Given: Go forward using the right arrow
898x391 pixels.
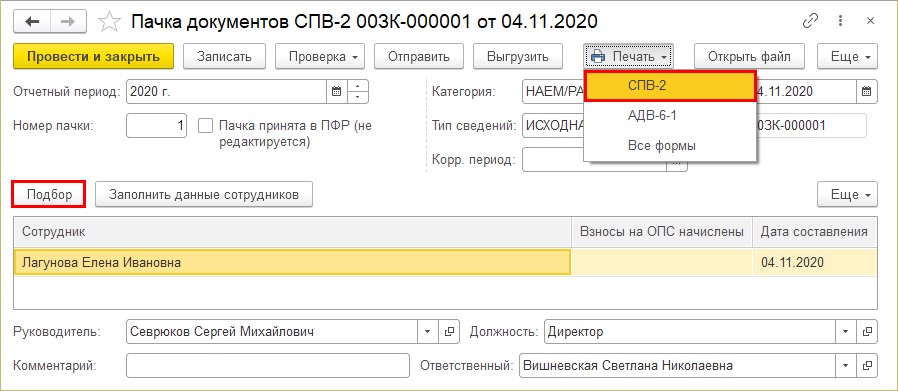Looking at the screenshot, I should pos(68,22).
